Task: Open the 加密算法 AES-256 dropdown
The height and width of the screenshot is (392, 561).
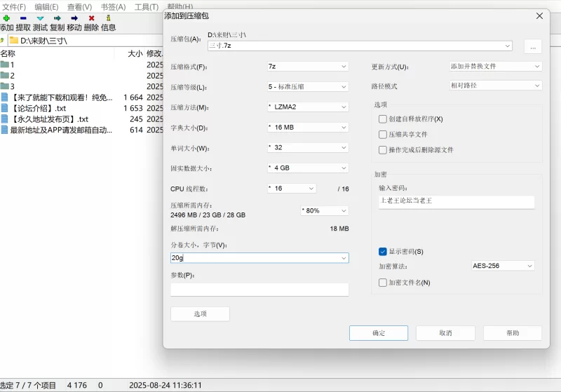Action: (503, 266)
